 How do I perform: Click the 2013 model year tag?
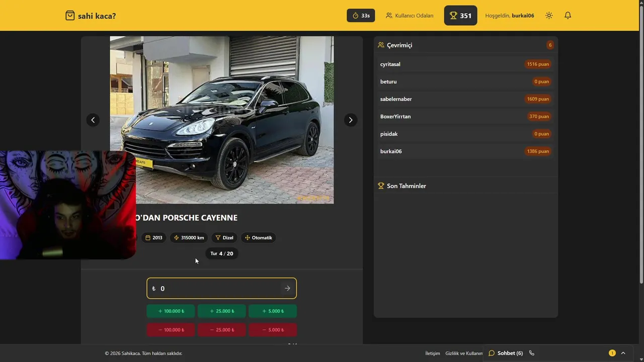(x=154, y=238)
